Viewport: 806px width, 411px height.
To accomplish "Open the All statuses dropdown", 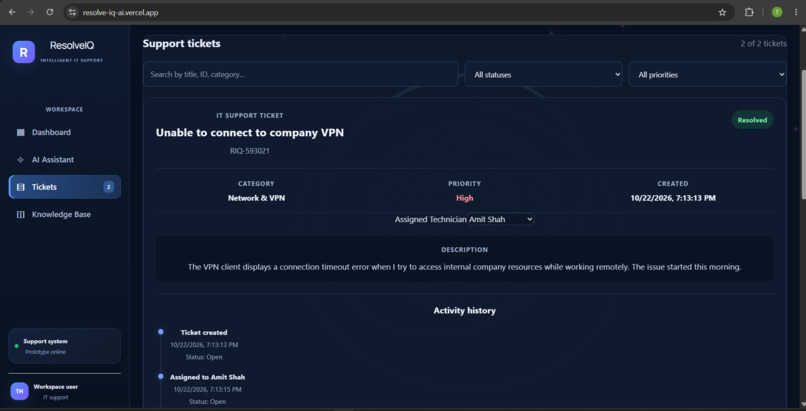I will click(543, 74).
